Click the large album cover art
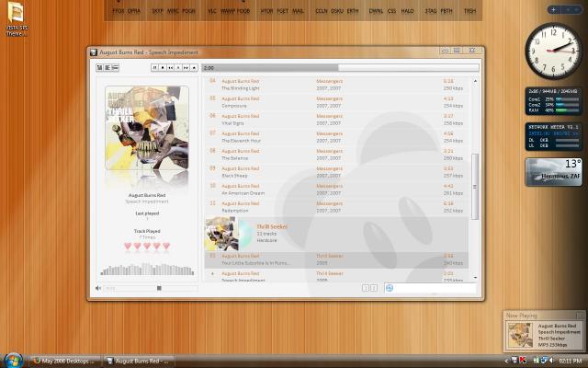Screen dimensions: 588x368 pos(147,128)
